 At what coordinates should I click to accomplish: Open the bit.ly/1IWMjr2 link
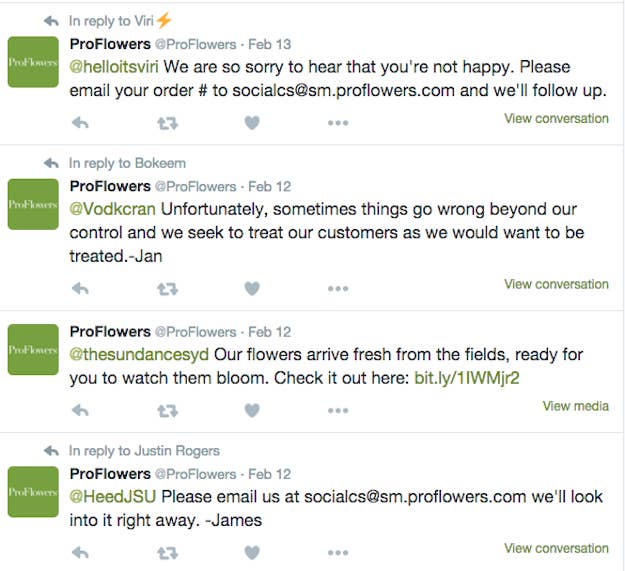point(467,378)
